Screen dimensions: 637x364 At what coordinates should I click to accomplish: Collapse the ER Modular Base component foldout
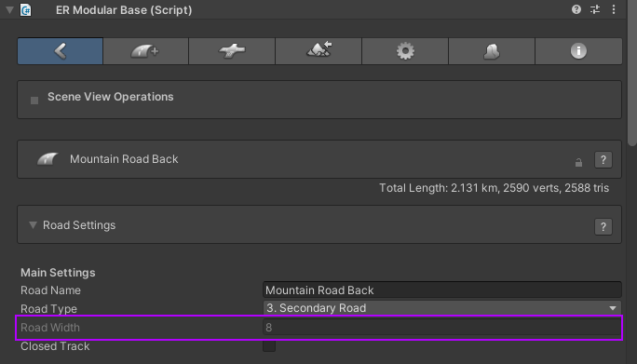pyautogui.click(x=9, y=9)
